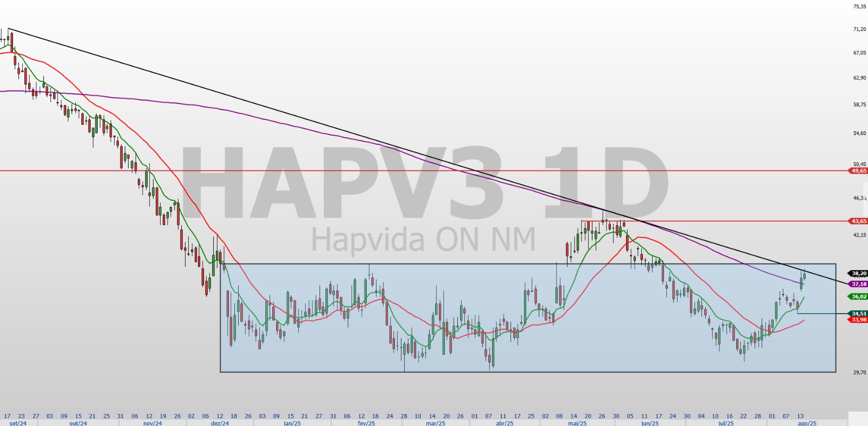Click the red 33,98 moving average tag
The width and height of the screenshot is (868, 426).
coord(858,320)
